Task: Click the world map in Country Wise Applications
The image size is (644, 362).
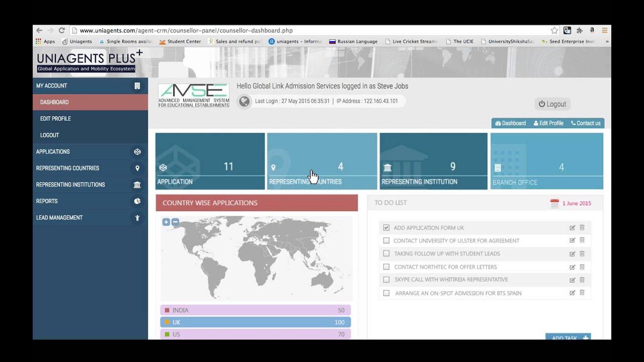Action: tap(257, 258)
